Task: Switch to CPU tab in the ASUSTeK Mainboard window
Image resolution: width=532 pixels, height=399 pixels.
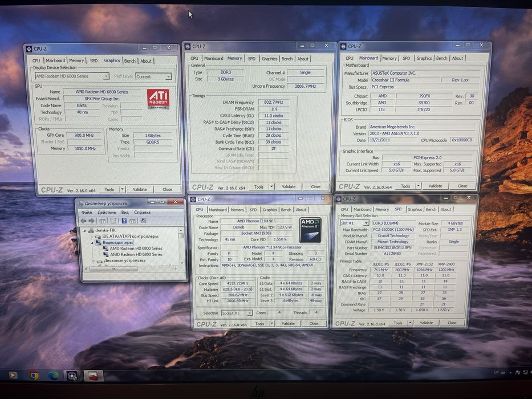Action: (x=349, y=58)
